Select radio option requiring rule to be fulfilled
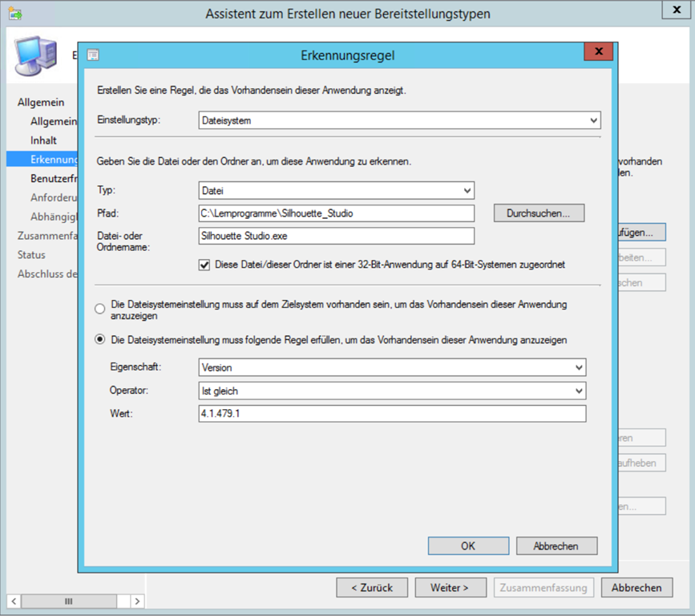Image resolution: width=695 pixels, height=616 pixels. pyautogui.click(x=100, y=340)
